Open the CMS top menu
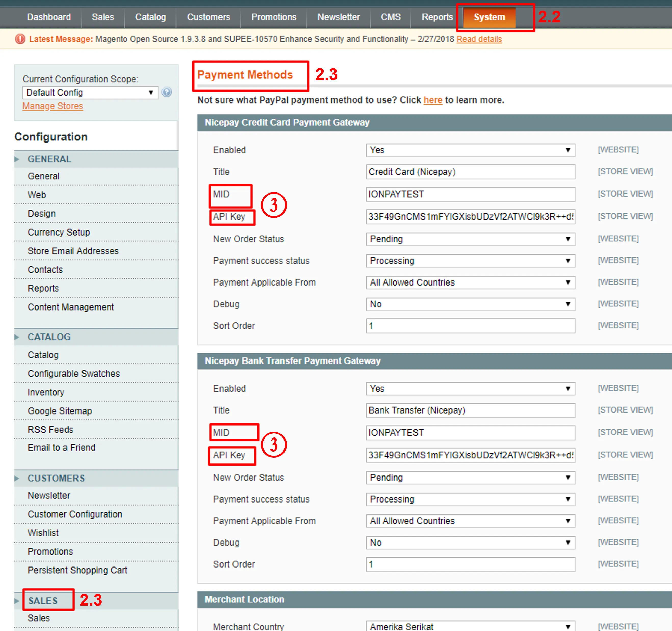Image resolution: width=672 pixels, height=631 pixels. 391,17
